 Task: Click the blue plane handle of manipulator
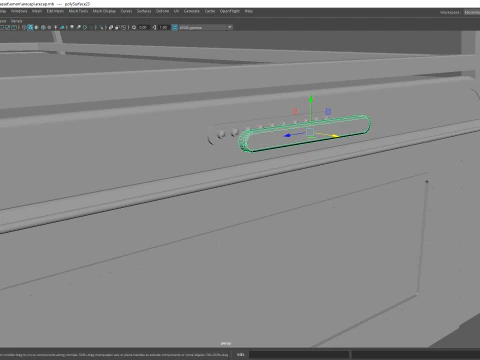click(328, 111)
